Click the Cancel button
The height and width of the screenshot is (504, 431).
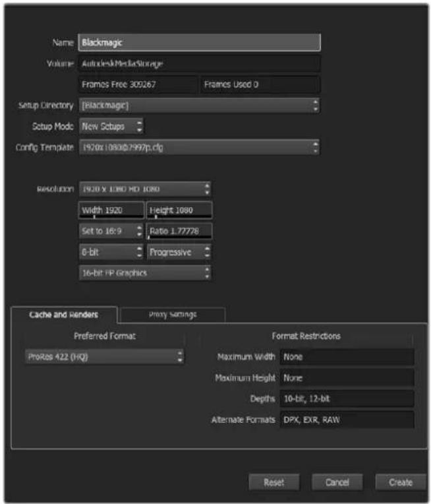337,482
